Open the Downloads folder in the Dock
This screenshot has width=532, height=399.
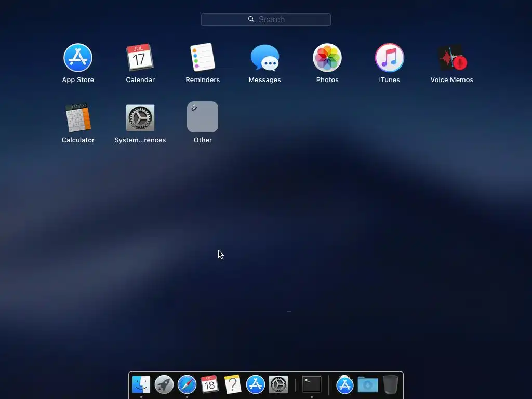pos(368,385)
